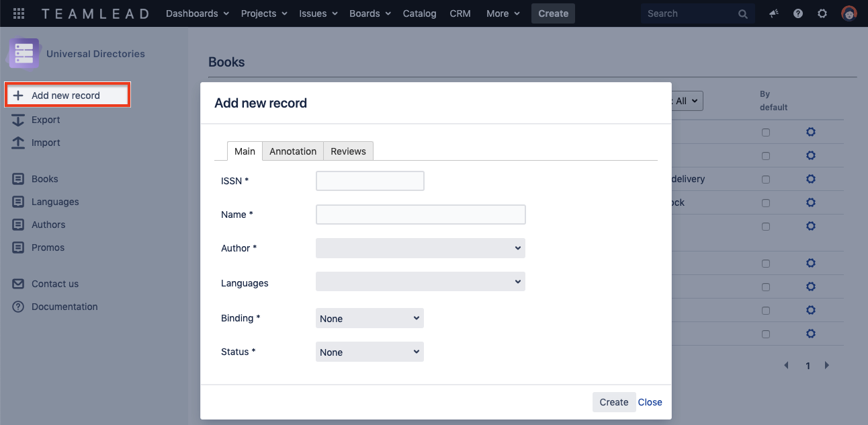The image size is (868, 425).
Task: Toggle the By default checkbox in delivery row
Action: 766,180
